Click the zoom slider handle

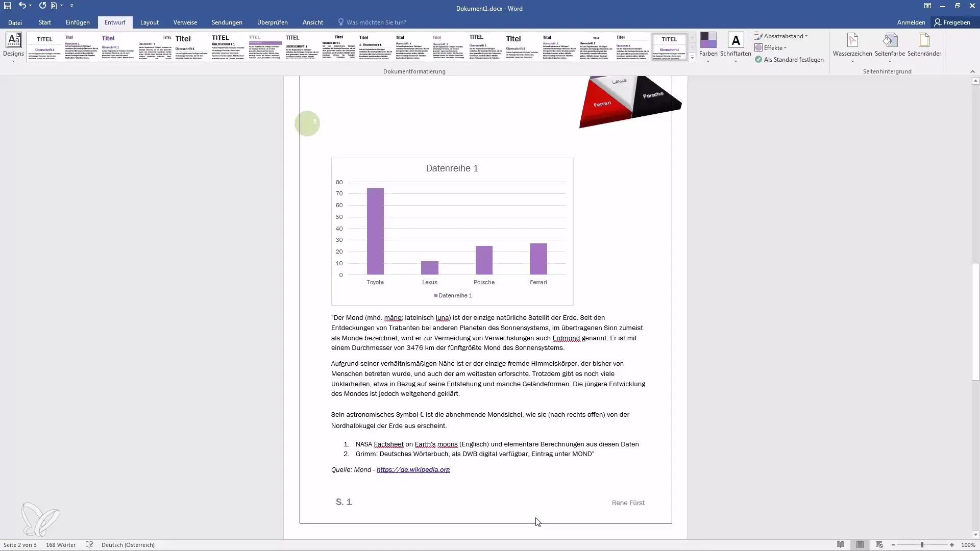coord(922,545)
